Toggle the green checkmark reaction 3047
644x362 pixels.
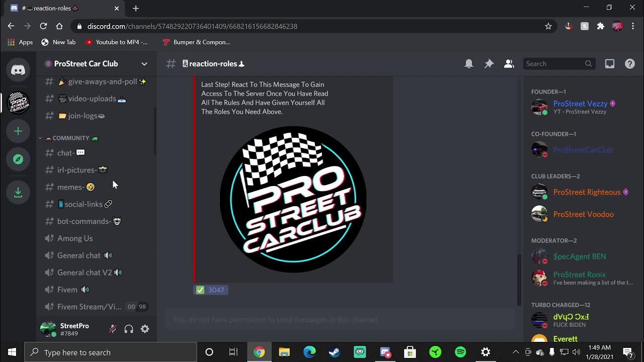[x=211, y=290]
